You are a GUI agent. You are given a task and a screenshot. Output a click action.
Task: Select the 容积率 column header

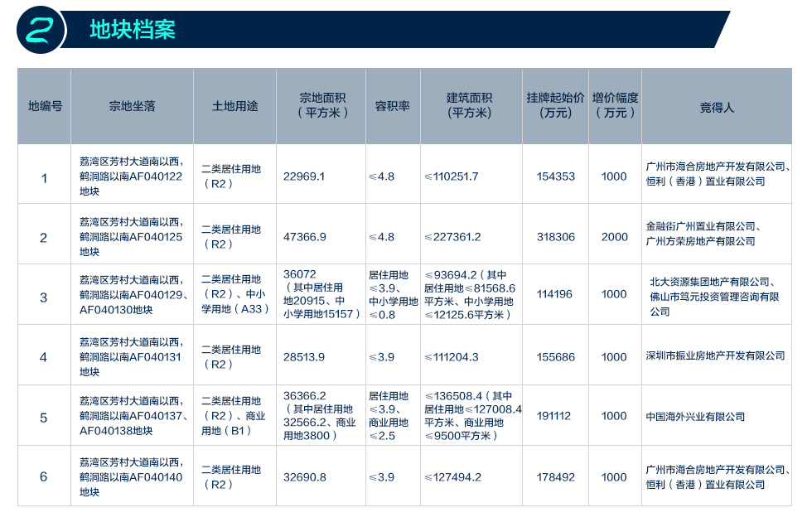coord(393,106)
